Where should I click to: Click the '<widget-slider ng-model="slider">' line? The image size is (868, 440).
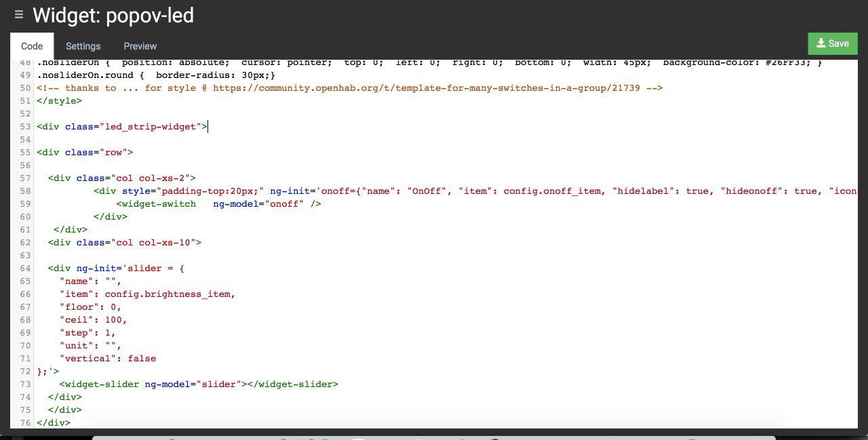[198, 384]
